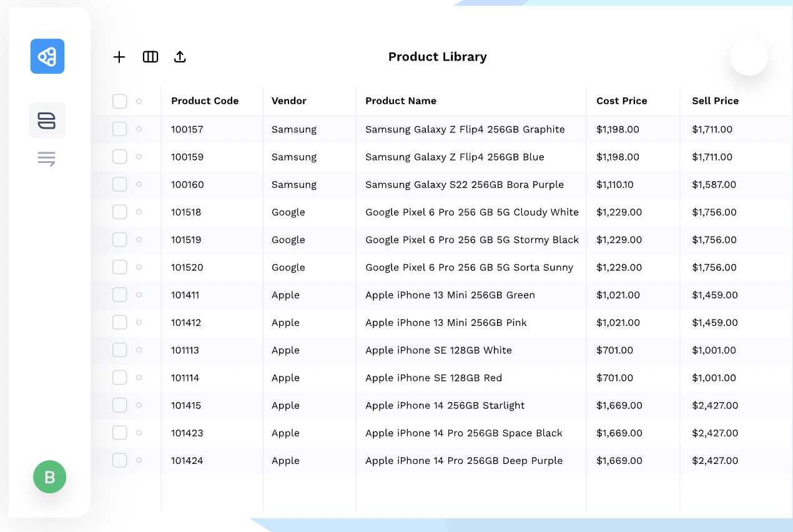The width and height of the screenshot is (793, 532).
Task: Select Apple iPhone 14 Pro Deep Purple
Action: (x=464, y=460)
